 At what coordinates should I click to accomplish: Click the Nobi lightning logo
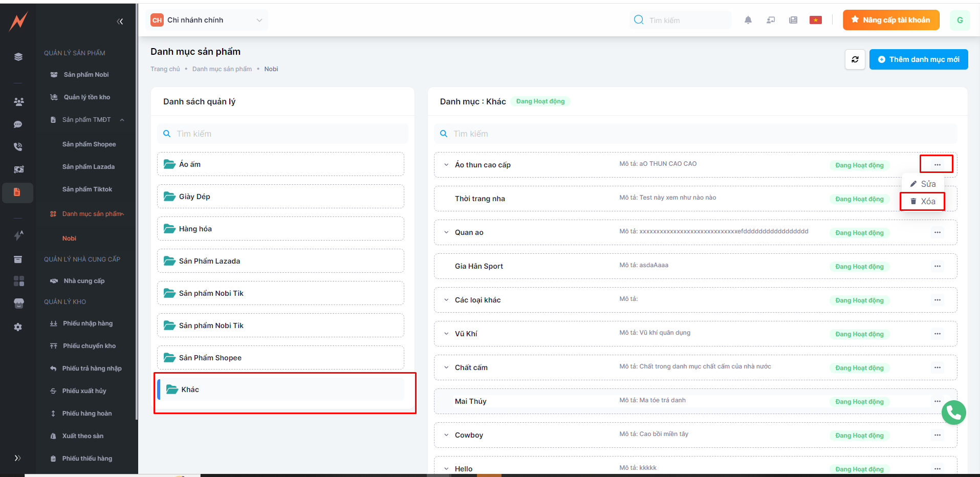click(18, 21)
